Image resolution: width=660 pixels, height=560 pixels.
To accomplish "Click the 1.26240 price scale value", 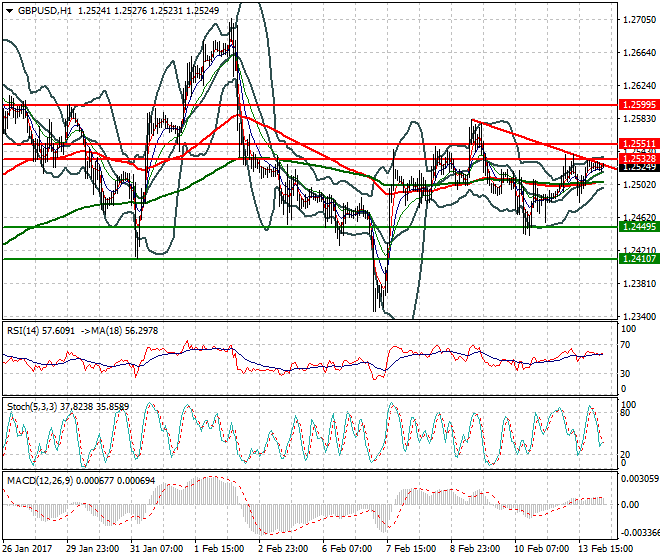I will pos(639,86).
